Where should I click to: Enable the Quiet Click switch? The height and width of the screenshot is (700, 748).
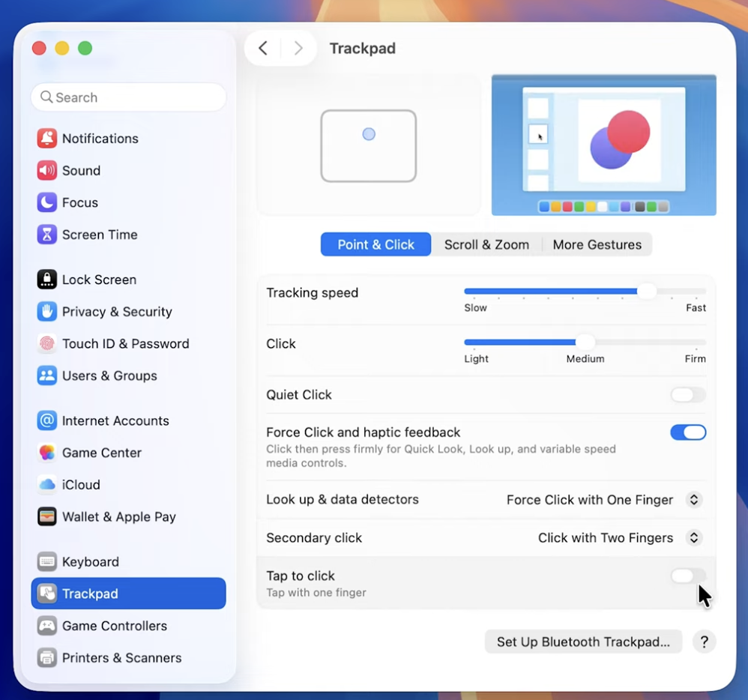pyautogui.click(x=688, y=395)
